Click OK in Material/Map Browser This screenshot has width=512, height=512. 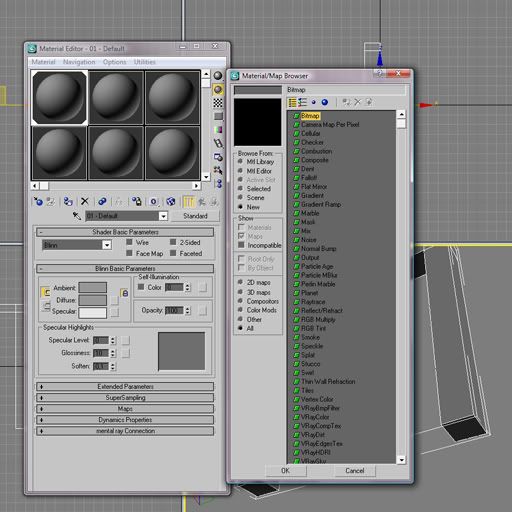[285, 471]
